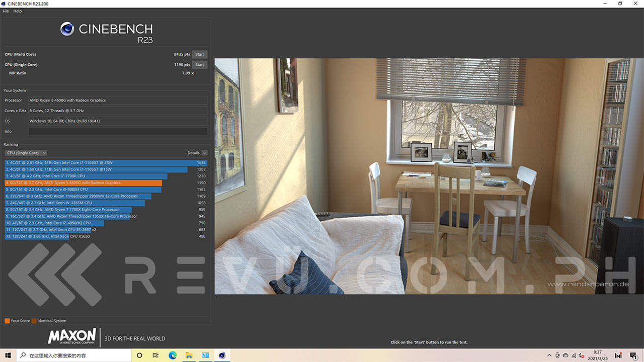The width and height of the screenshot is (644, 362).
Task: Select the Core i7-1165G7 @ 28W ranking entry
Action: point(101,163)
